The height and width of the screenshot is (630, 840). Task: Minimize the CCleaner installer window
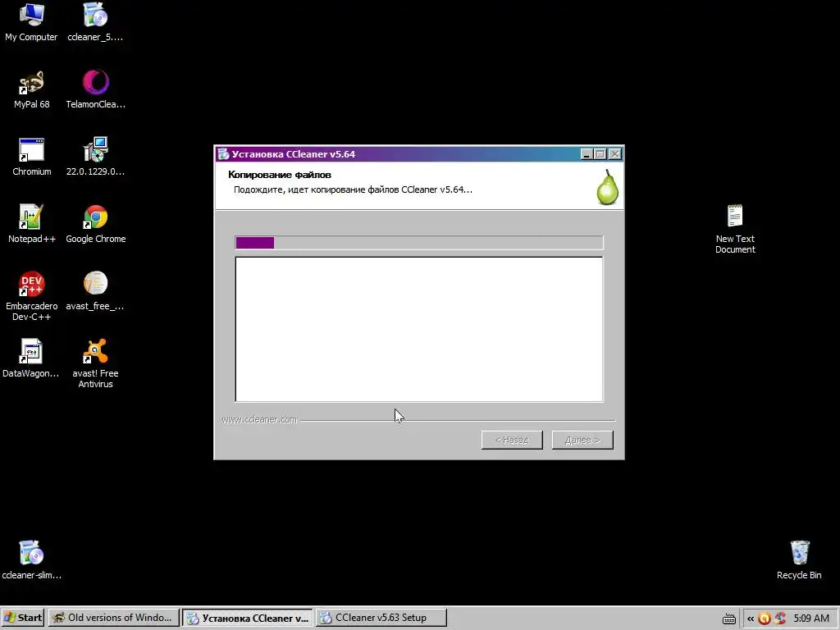click(x=587, y=154)
